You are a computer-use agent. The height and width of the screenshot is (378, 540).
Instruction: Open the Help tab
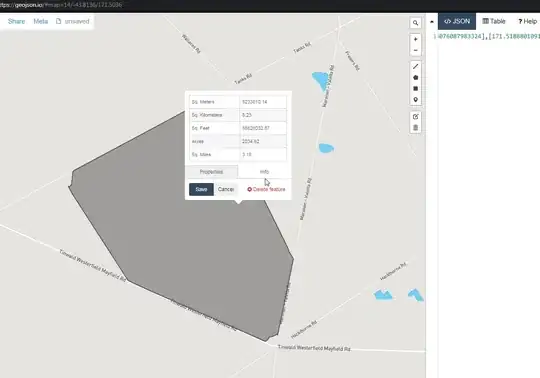[528, 21]
